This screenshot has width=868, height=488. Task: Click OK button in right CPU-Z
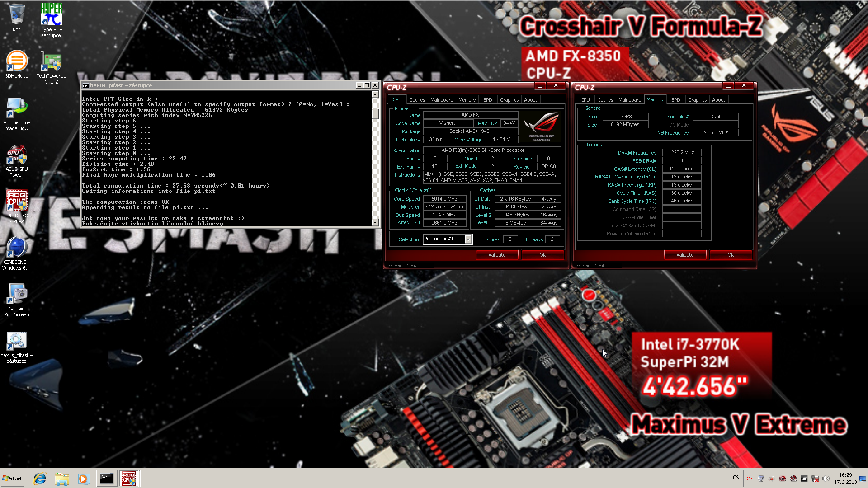(730, 254)
